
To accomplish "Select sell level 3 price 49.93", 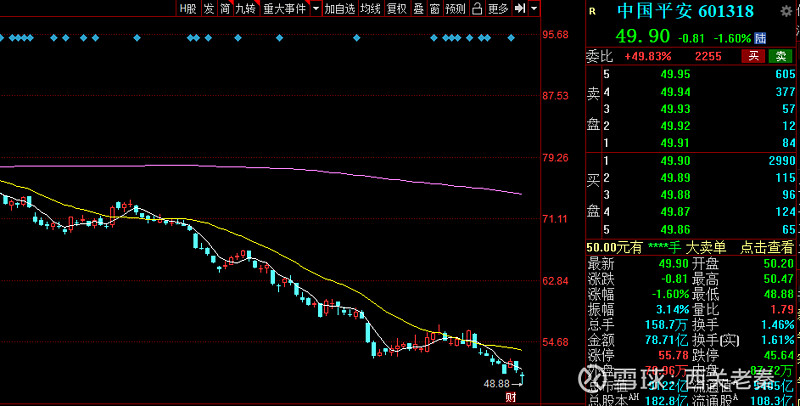I will click(x=676, y=109).
